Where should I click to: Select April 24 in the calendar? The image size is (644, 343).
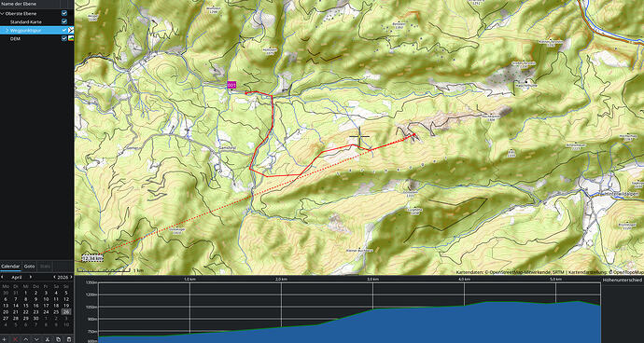[x=46, y=312]
